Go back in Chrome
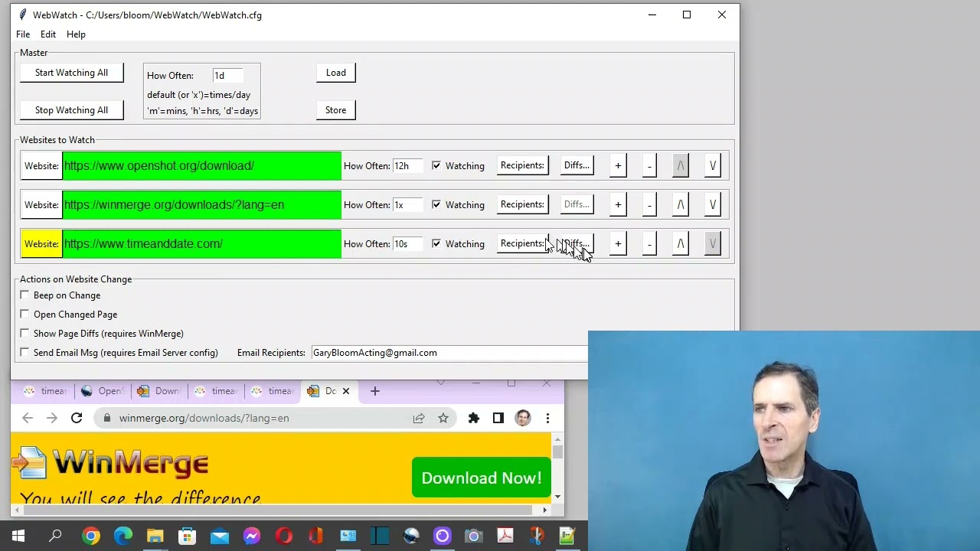 [28, 418]
